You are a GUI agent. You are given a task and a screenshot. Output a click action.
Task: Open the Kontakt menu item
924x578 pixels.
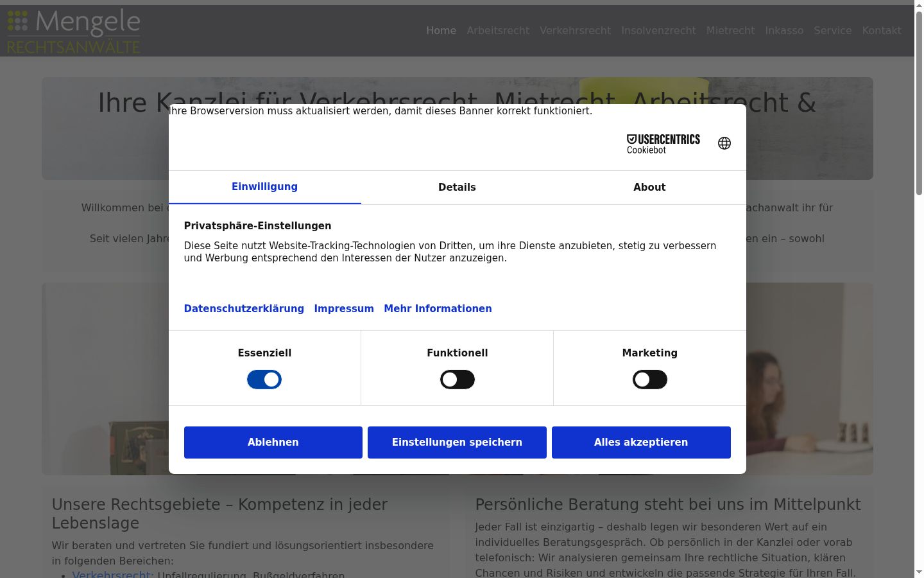[882, 31]
